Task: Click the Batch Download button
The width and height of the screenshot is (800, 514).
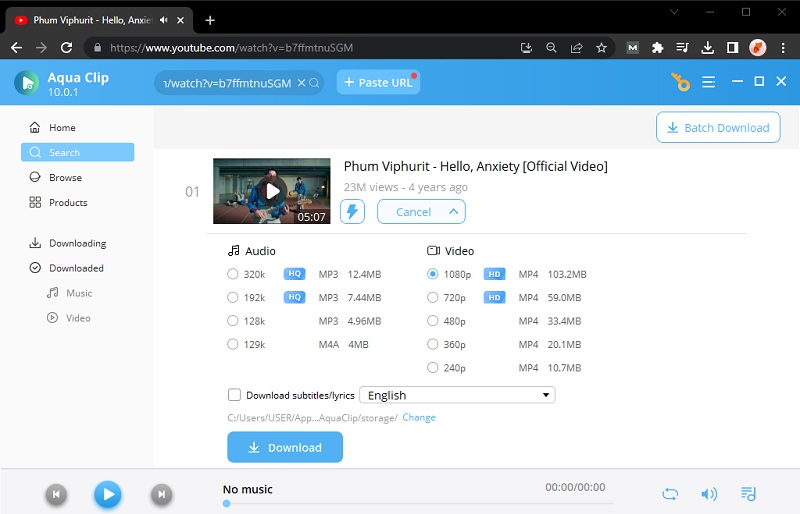Action: tap(718, 127)
